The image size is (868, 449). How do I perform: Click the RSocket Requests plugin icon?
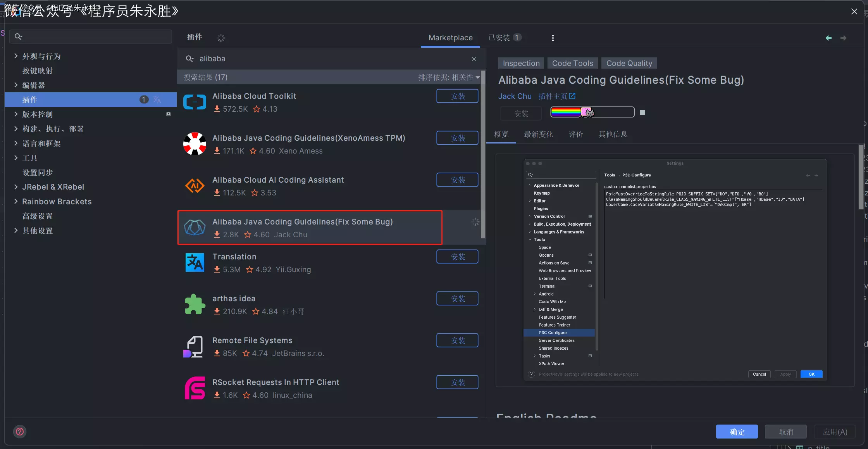coord(195,388)
